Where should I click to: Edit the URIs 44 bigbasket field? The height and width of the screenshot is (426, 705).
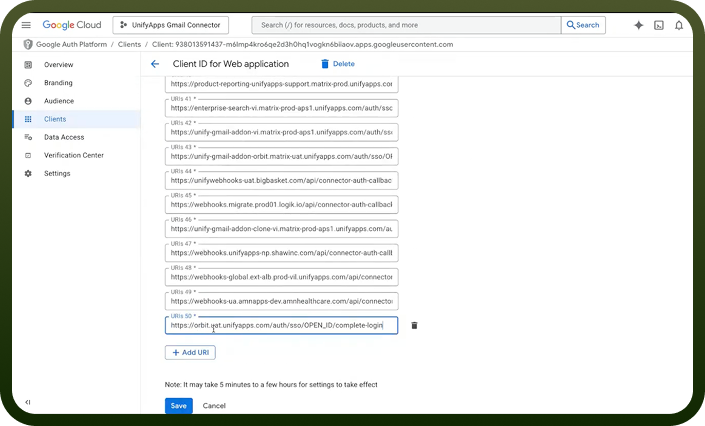[281, 180]
